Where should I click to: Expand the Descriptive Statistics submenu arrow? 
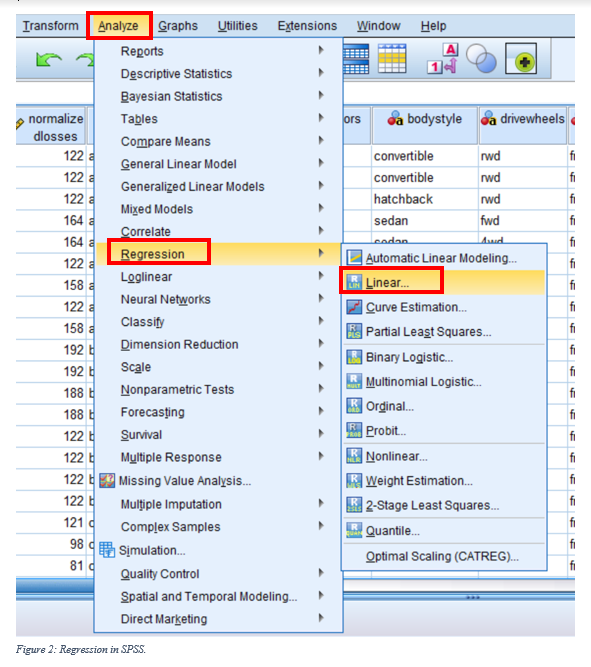[321, 73]
